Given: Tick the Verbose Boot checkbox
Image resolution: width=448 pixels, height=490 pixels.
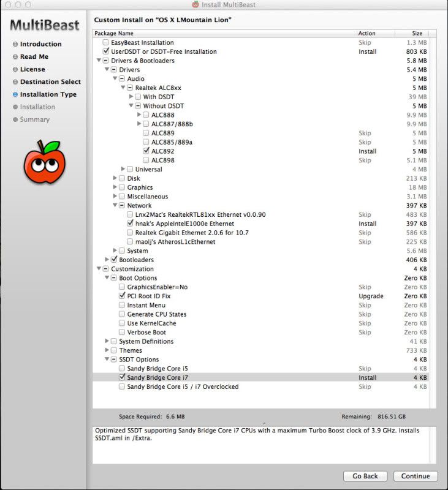Looking at the screenshot, I should tap(121, 332).
